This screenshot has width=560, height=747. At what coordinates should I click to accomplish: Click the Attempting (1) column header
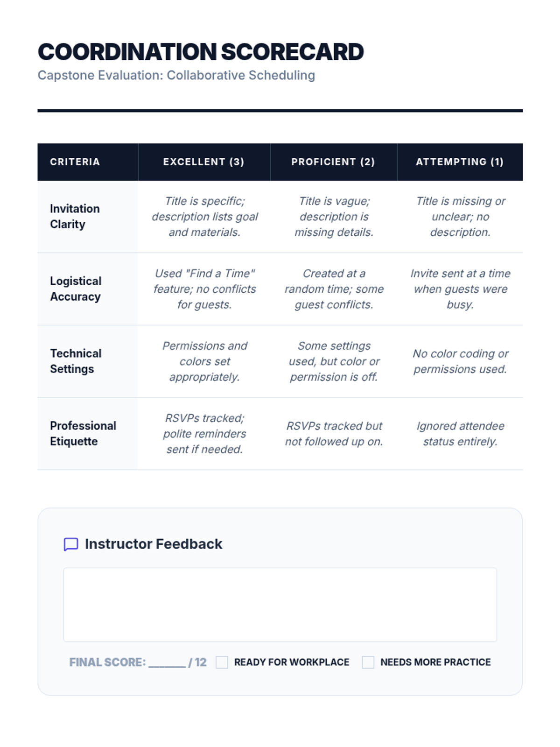tap(460, 162)
